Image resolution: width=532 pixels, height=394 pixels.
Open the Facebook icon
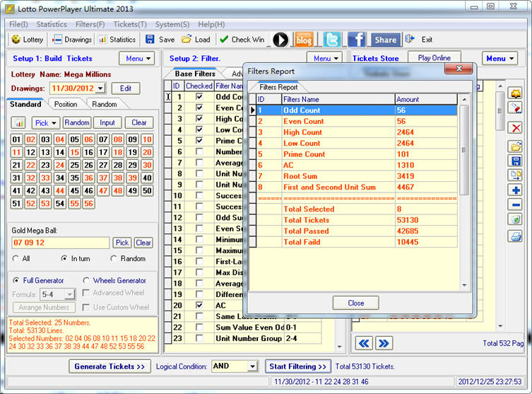[357, 40]
